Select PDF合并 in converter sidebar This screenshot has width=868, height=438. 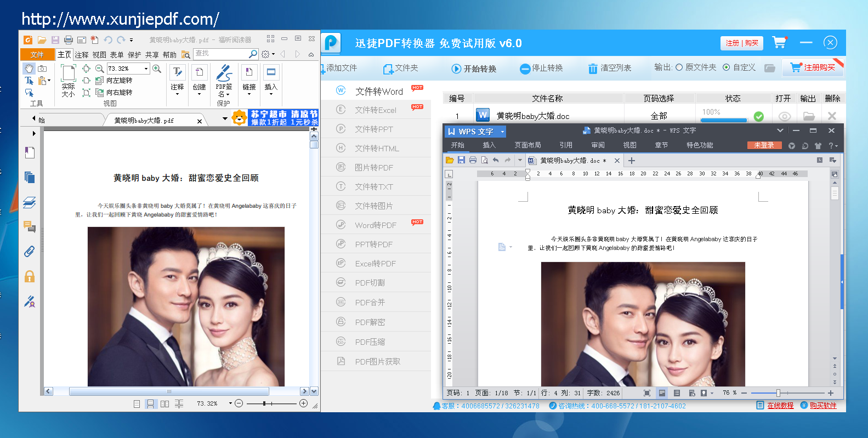coord(376,302)
